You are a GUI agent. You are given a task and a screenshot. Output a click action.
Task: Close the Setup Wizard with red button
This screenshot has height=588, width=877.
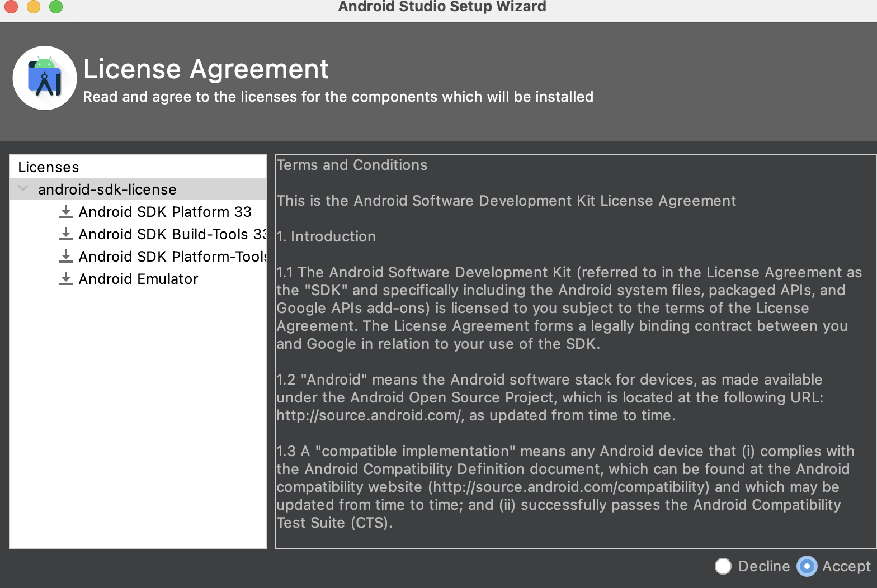(11, 6)
